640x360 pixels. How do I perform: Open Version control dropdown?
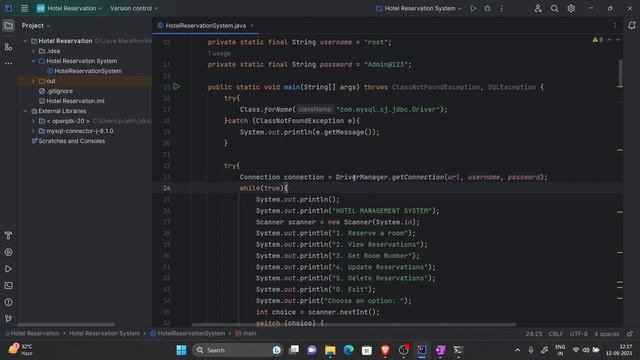(134, 8)
